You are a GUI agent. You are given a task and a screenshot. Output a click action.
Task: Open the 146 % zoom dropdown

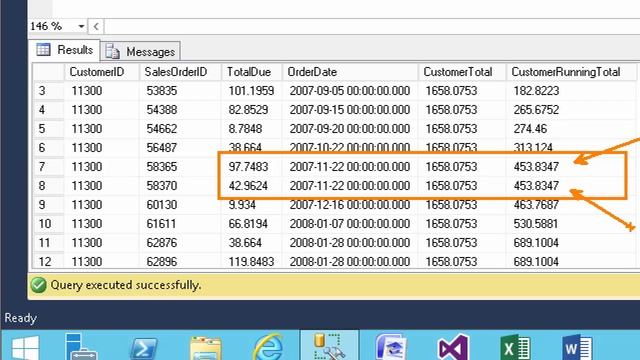click(x=81, y=27)
